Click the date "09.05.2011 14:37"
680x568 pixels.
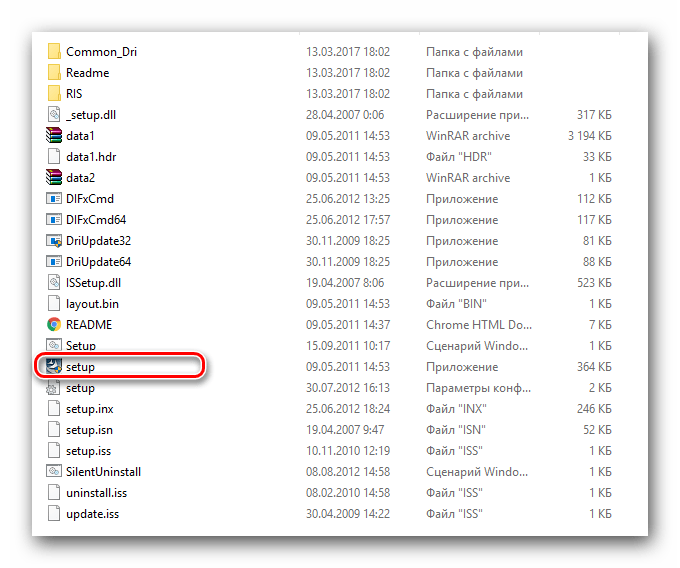pos(348,325)
